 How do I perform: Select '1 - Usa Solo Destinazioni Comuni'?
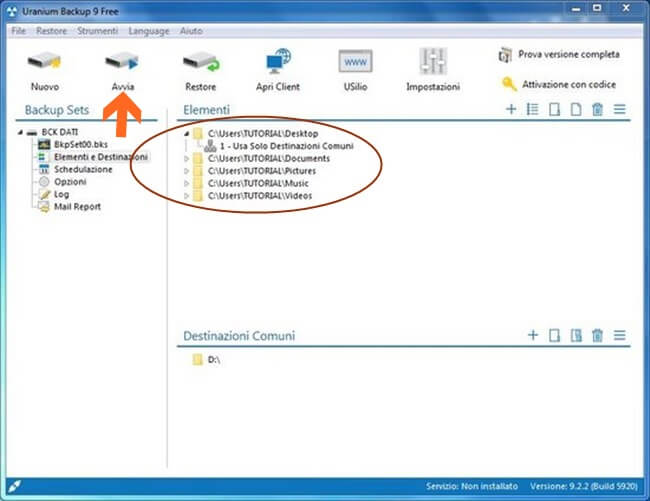coord(286,146)
